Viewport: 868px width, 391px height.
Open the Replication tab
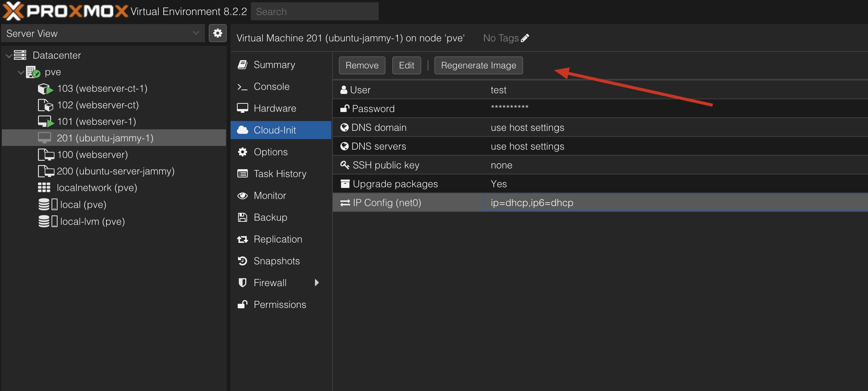coord(281,239)
